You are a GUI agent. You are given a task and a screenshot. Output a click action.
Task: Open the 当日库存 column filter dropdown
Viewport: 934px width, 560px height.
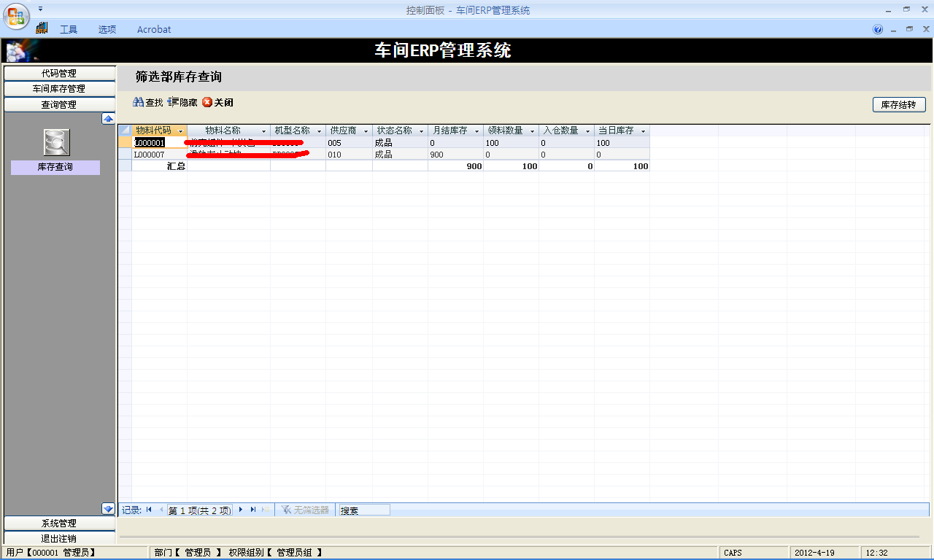coord(644,131)
